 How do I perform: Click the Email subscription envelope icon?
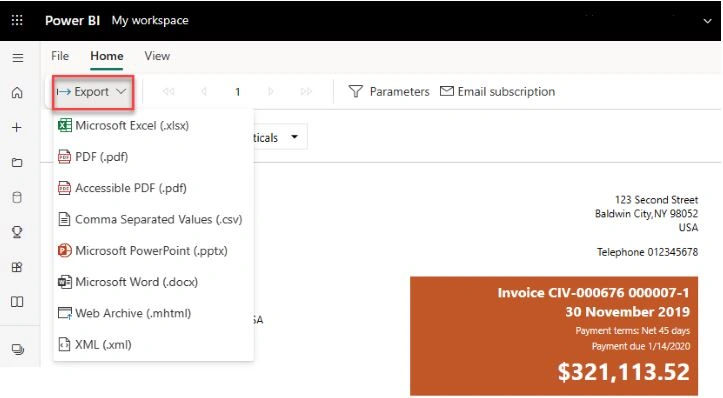[x=447, y=91]
